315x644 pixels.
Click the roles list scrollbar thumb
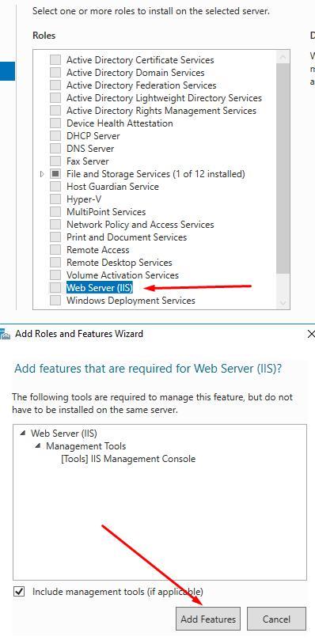[x=283, y=169]
